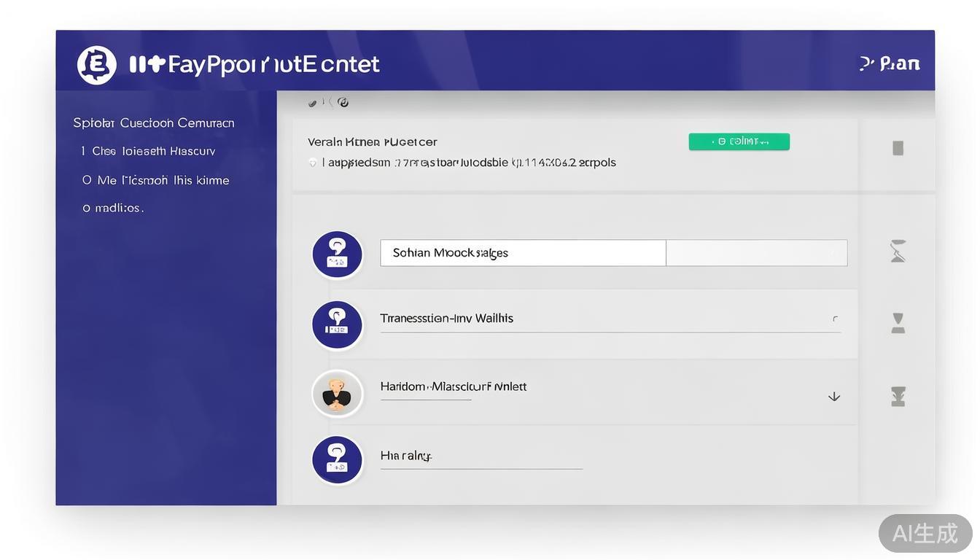Click the gray square icon right of green button
980x560 pixels.
coord(898,149)
